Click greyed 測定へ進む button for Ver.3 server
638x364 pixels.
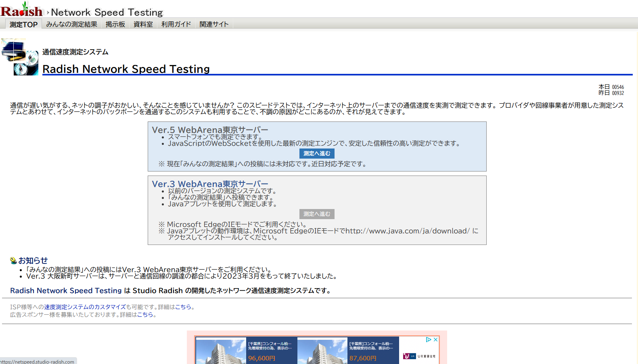(317, 214)
